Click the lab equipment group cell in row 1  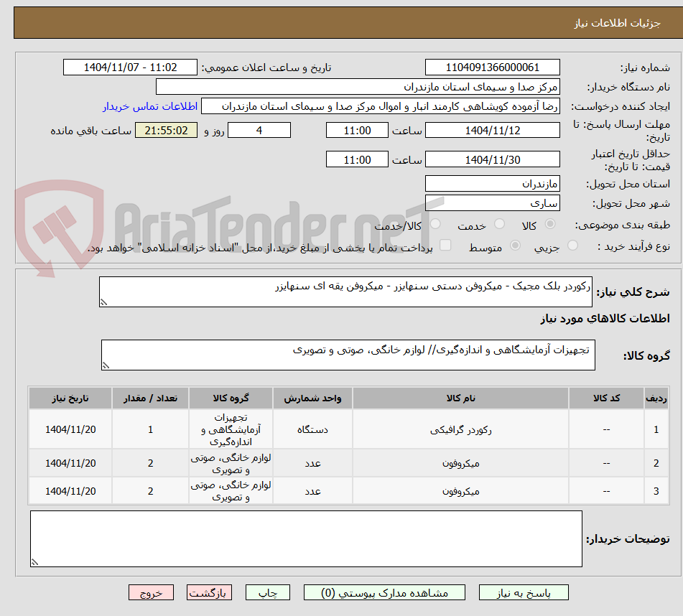point(231,429)
